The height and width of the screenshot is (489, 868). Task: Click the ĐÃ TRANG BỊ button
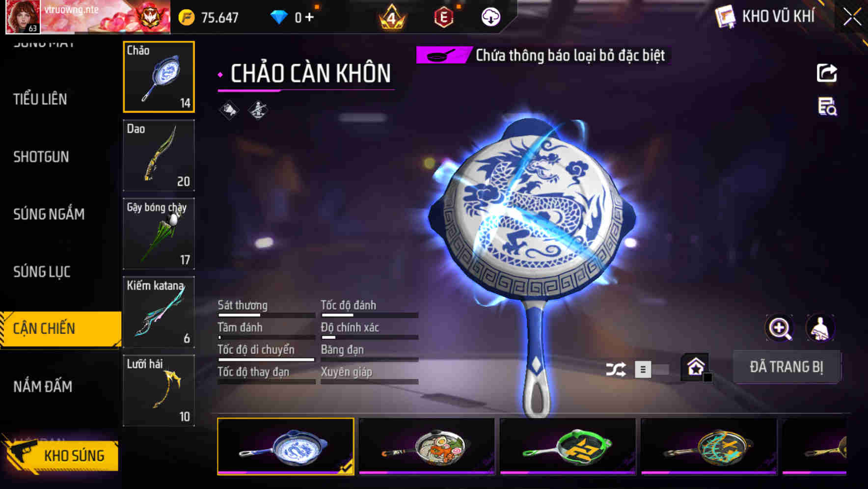click(x=787, y=367)
